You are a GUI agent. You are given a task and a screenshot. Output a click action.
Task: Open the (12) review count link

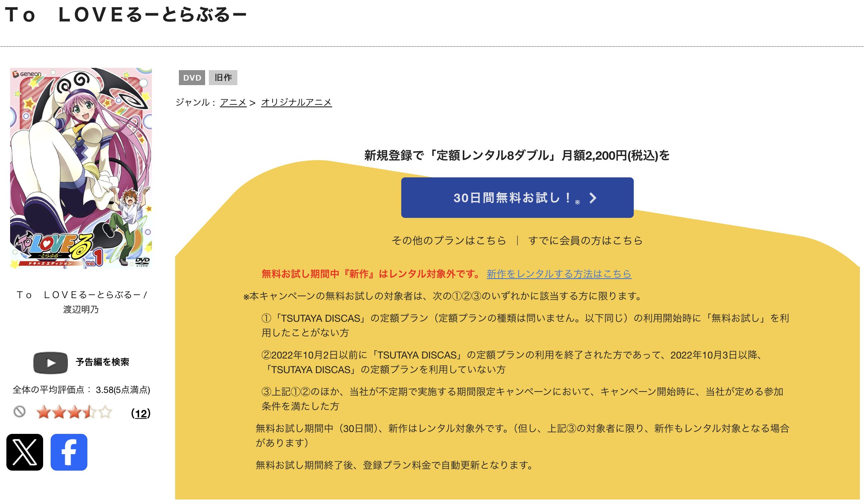point(141,413)
